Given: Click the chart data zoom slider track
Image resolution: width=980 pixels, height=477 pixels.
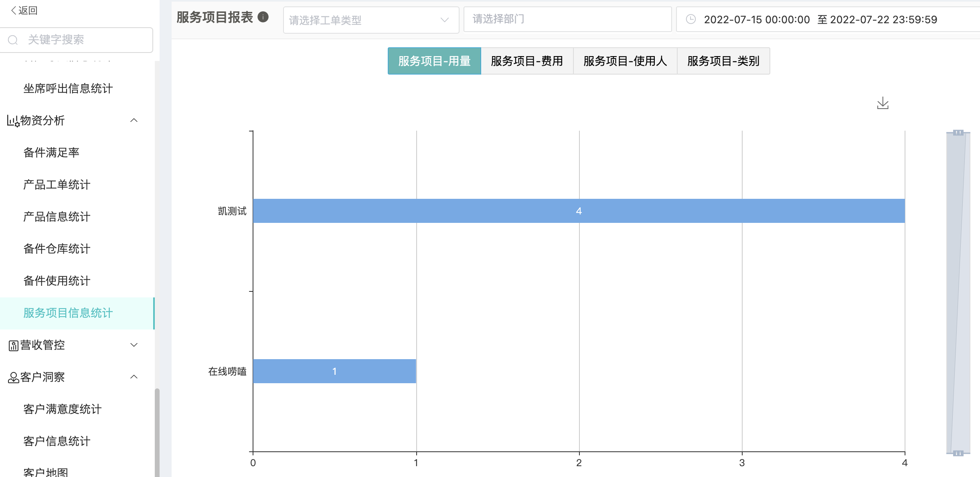Looking at the screenshot, I should (x=958, y=293).
